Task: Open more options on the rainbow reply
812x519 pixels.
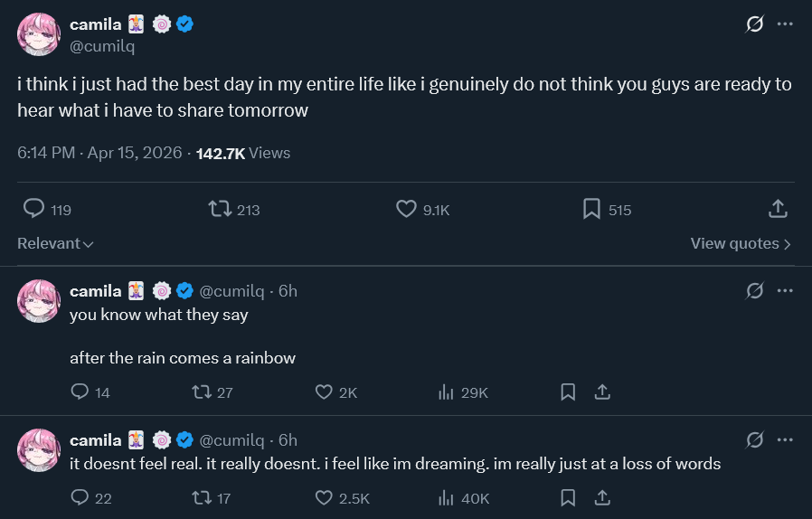Action: pyautogui.click(x=785, y=290)
